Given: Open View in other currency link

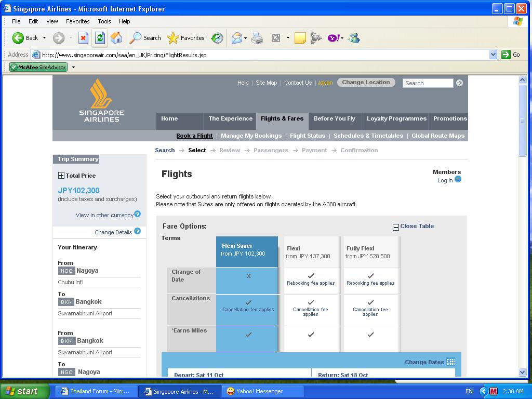Looking at the screenshot, I should [104, 215].
